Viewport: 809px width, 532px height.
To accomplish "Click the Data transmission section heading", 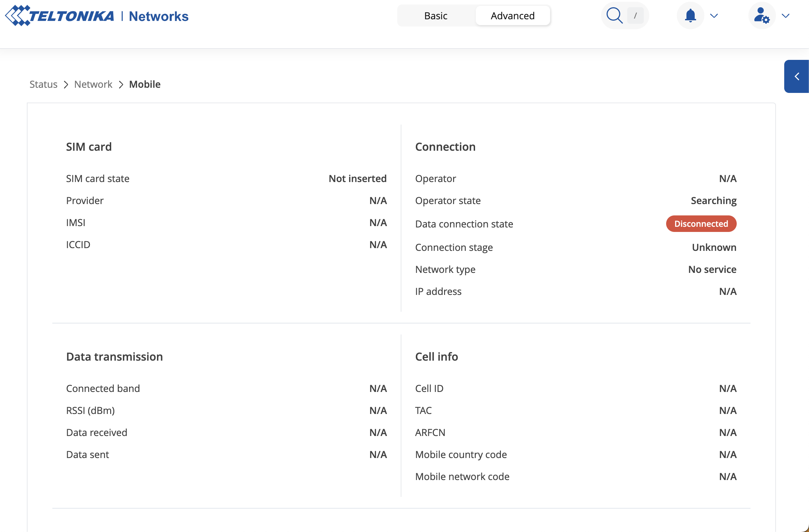I will point(114,357).
